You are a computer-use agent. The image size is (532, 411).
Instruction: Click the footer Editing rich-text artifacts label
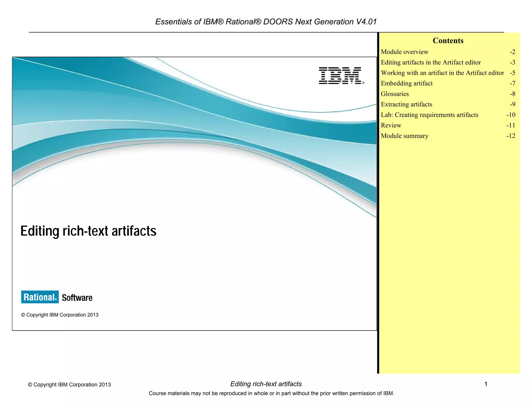tap(266, 384)
